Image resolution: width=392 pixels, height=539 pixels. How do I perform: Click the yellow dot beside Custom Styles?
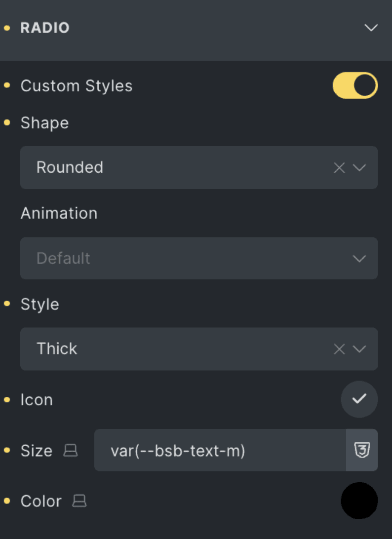tap(7, 85)
